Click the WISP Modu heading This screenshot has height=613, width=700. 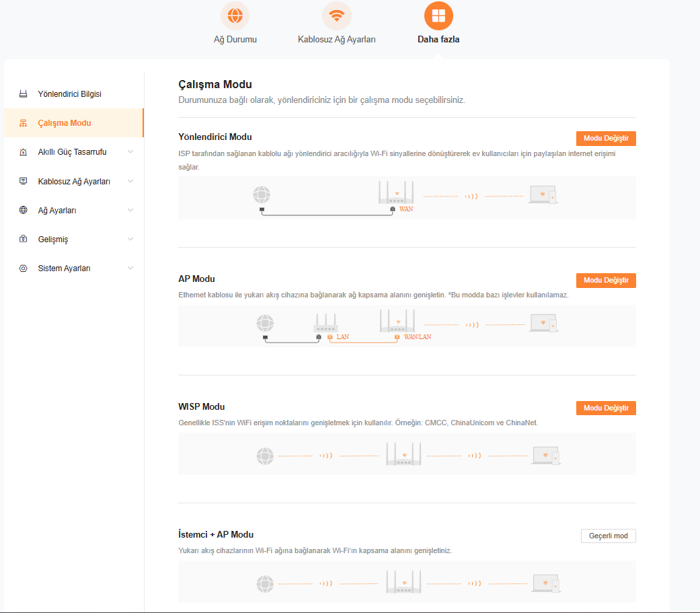click(201, 406)
